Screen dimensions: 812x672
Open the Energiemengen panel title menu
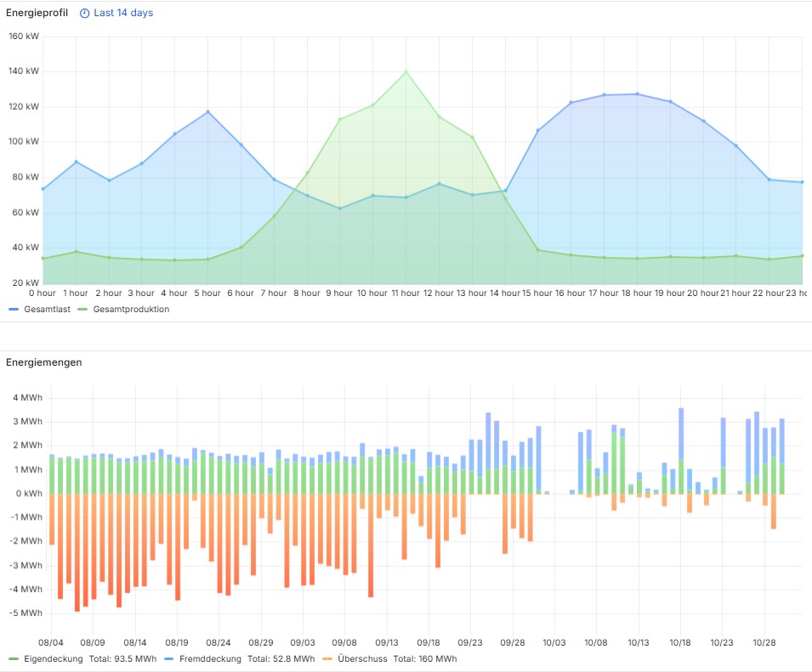coord(44,362)
